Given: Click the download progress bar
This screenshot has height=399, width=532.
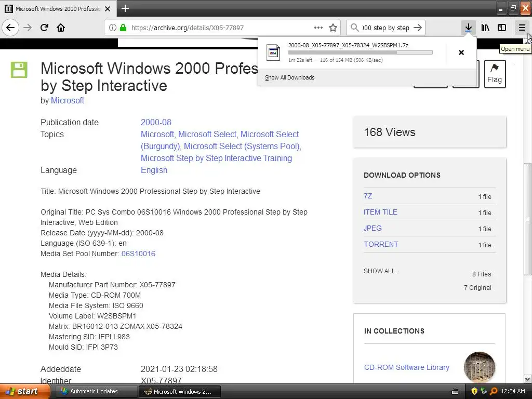Looking at the screenshot, I should pyautogui.click(x=361, y=52).
